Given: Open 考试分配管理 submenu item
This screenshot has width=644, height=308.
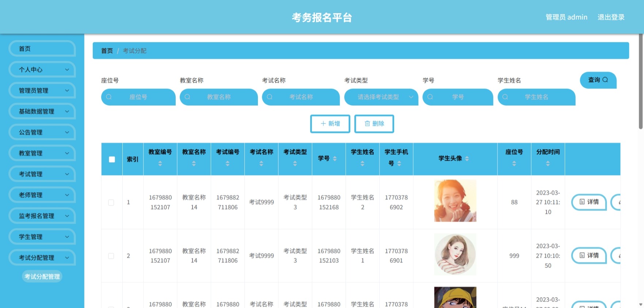Looking at the screenshot, I should (42, 277).
